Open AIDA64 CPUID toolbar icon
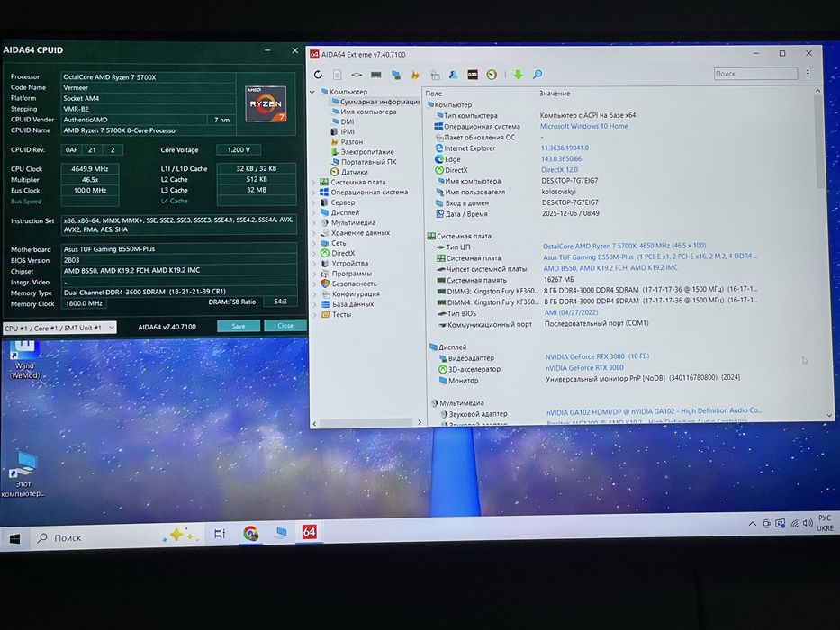Viewport: 840px width, 630px height. pos(453,75)
